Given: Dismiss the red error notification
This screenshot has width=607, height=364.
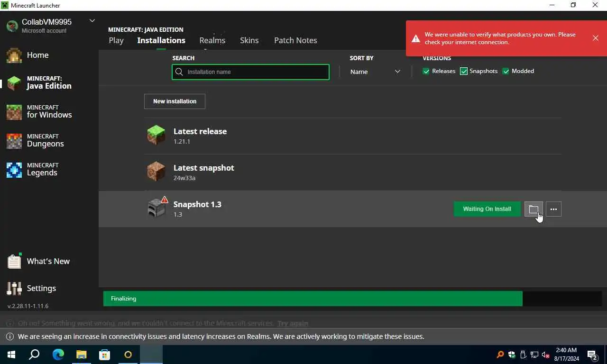Looking at the screenshot, I should coord(596,38).
